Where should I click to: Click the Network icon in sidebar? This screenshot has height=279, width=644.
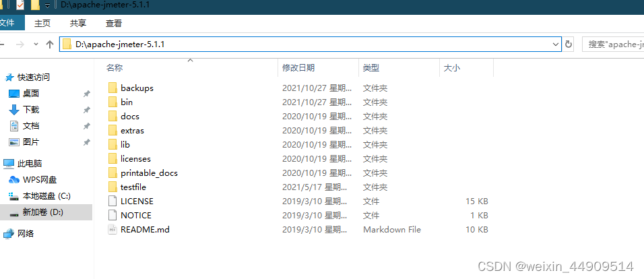pyautogui.click(x=9, y=234)
